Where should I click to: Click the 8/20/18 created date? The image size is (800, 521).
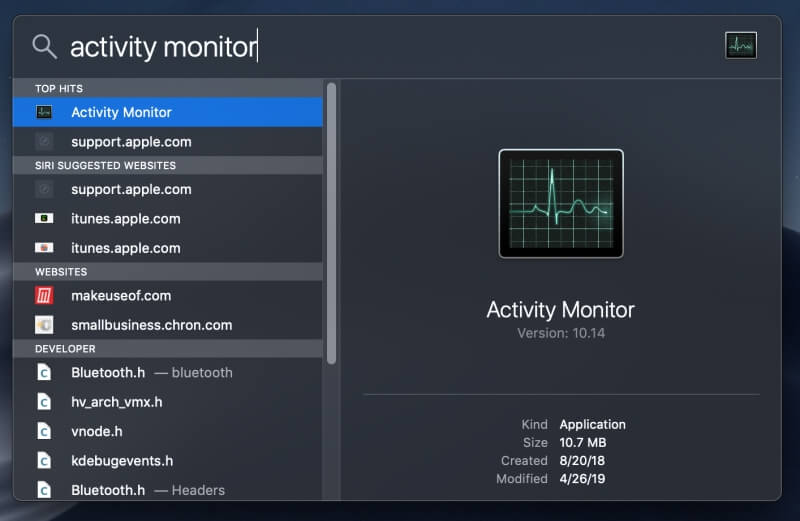pos(582,461)
